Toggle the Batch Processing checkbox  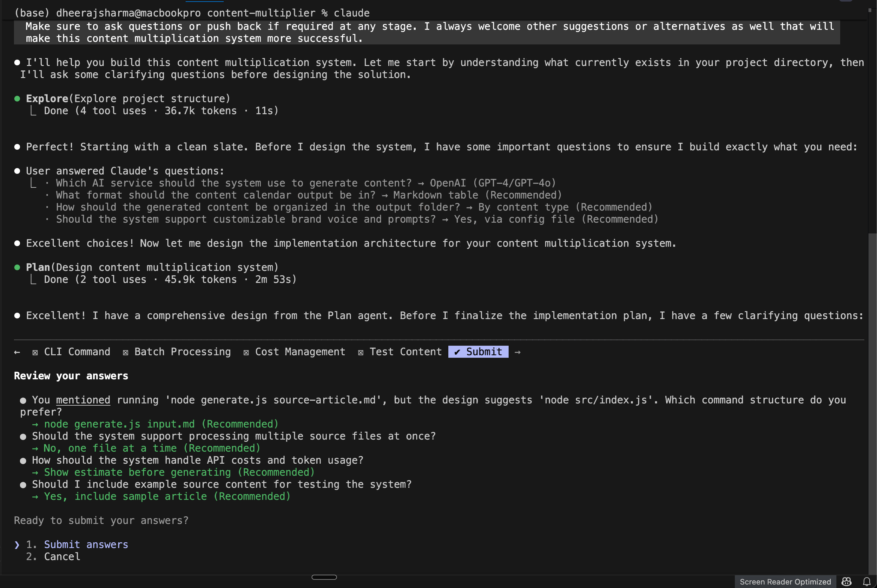click(x=126, y=352)
